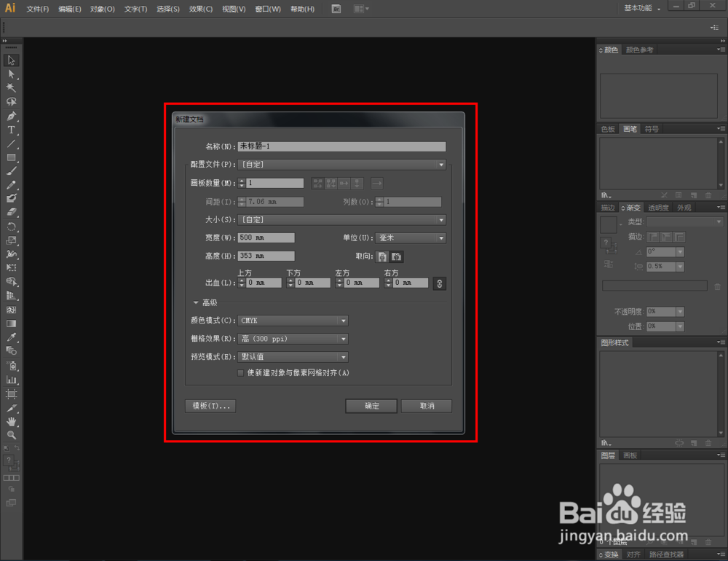Viewport: 728px width, 561px height.
Task: Click the top bleed 上方 value field
Action: pyautogui.click(x=264, y=283)
